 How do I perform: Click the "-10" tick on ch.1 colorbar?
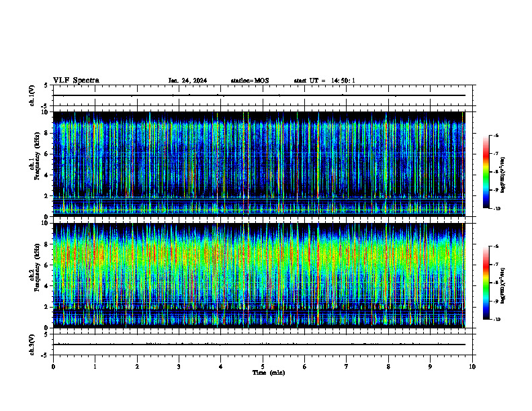(497, 209)
